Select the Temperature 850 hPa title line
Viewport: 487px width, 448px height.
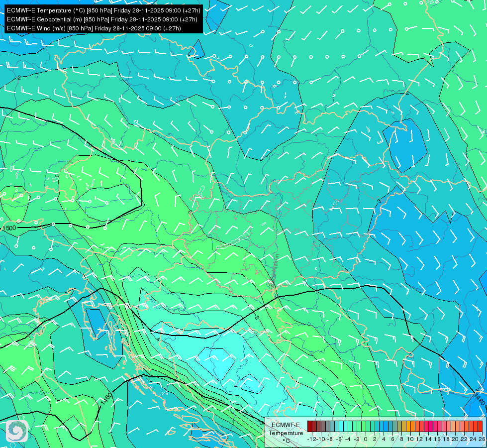103,10
